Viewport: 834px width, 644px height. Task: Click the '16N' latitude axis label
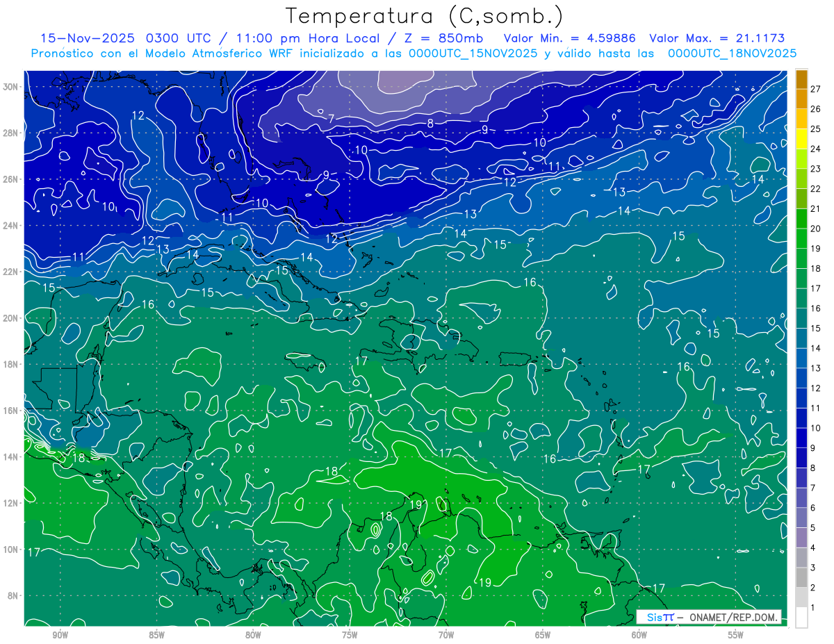point(12,411)
